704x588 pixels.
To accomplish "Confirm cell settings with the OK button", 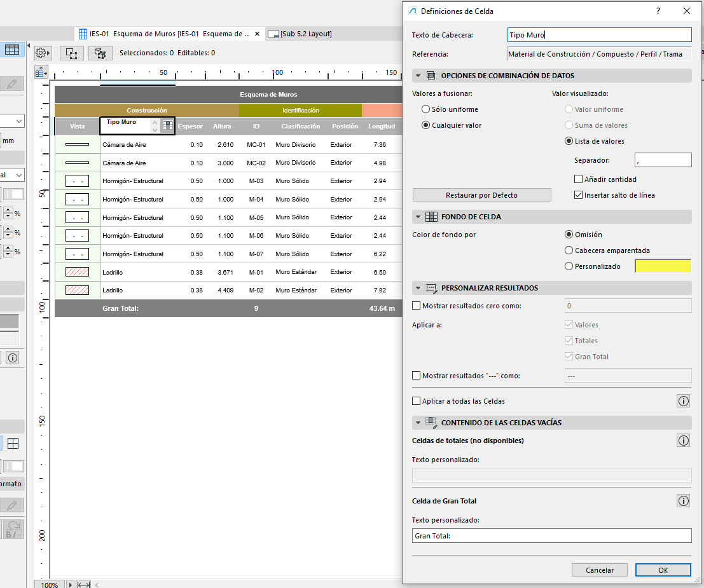I will coord(663,570).
